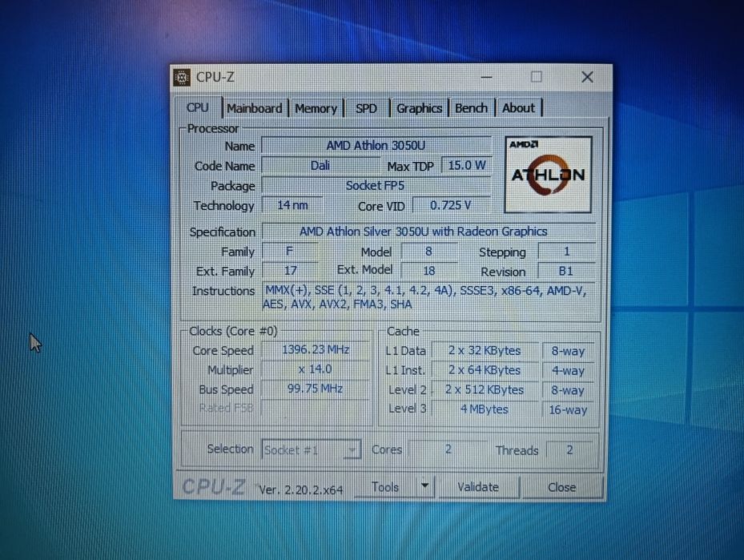Viewport: 744px width, 560px height.
Task: Click the Core VID value '0.725 V'
Action: [451, 205]
